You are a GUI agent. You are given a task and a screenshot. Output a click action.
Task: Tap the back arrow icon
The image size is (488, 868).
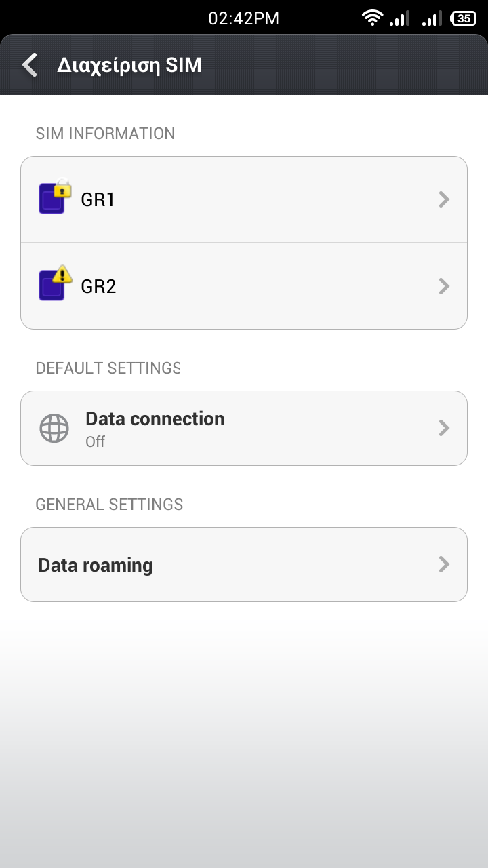[x=29, y=65]
